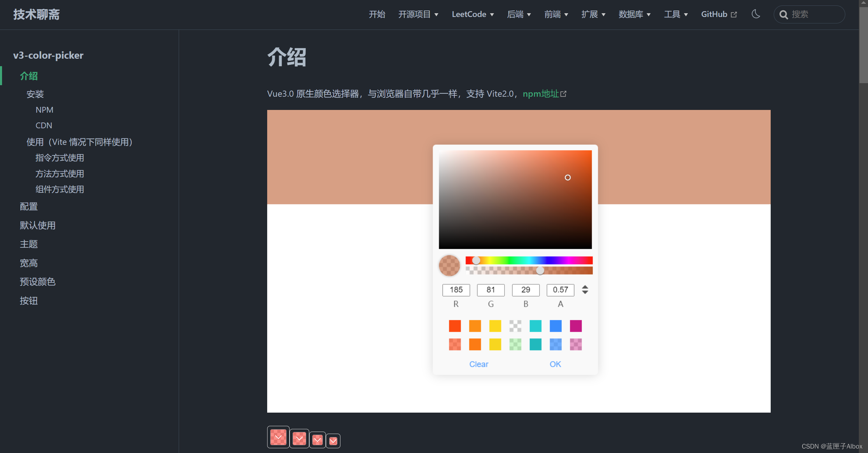Select the yellow preset swatch, top row
Viewport: 868px width, 453px height.
[495, 326]
